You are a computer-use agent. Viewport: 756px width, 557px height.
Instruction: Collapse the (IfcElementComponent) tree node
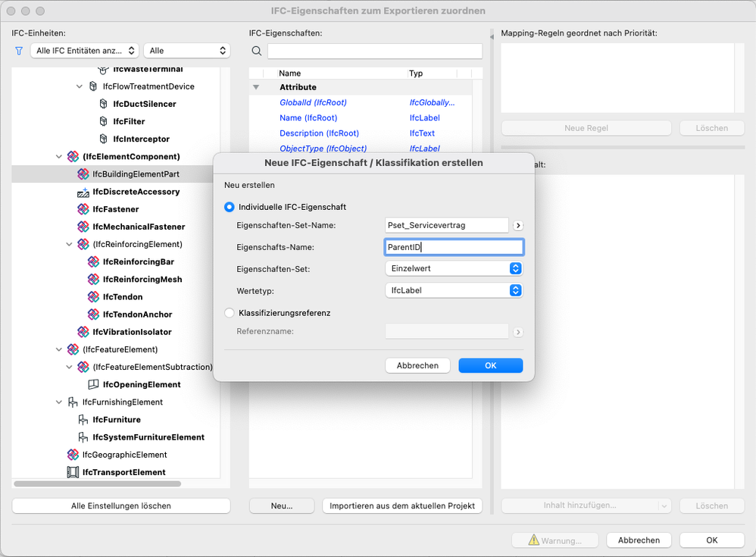coord(59,156)
